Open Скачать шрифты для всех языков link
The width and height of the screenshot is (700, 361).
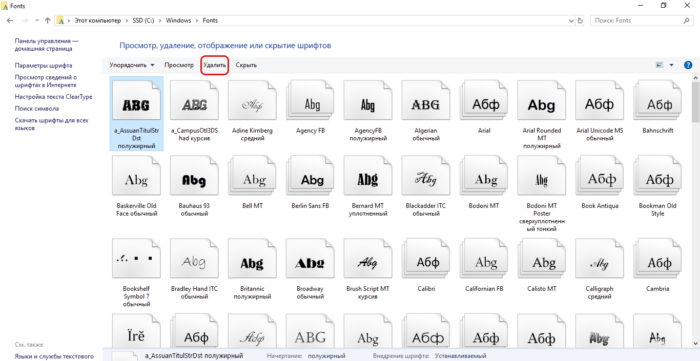click(51, 124)
